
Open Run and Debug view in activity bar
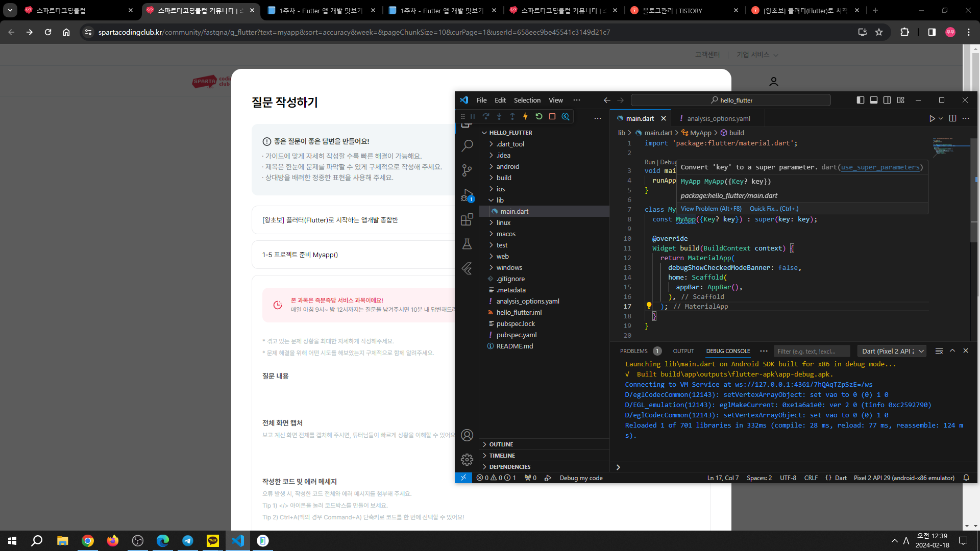467,195
